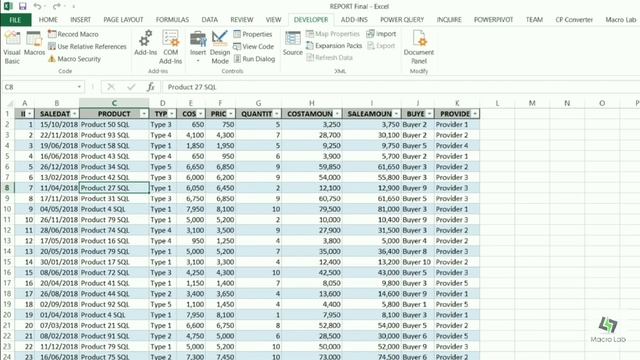Click the Insert Function fx button
640x360 pixels.
pos(151,87)
